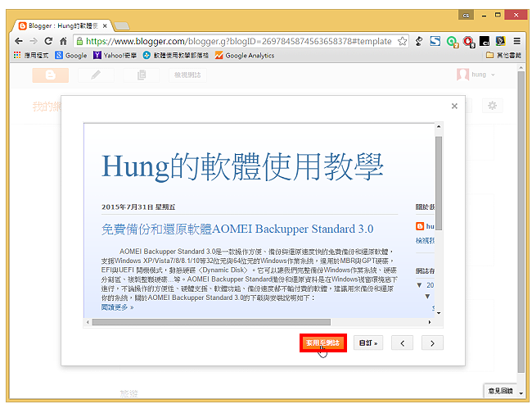Open the Chrome menu hamburger icon
Image resolution: width=532 pixels, height=404 pixels.
[517, 41]
